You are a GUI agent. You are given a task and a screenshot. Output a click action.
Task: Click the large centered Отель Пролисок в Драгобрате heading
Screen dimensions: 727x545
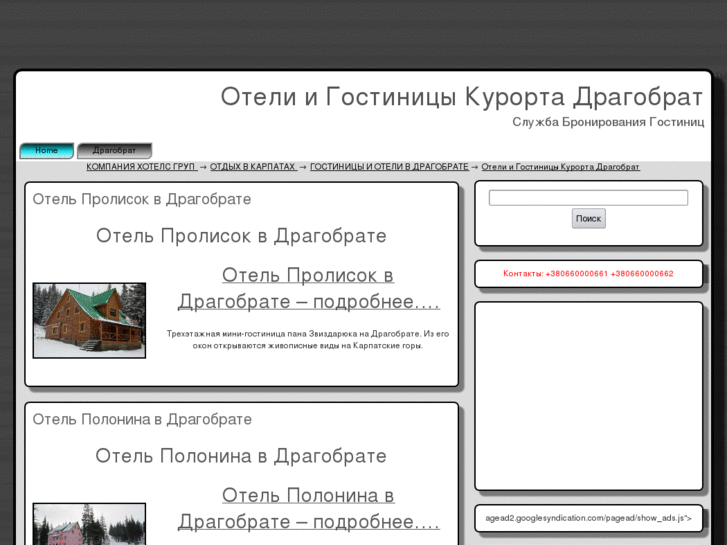241,236
